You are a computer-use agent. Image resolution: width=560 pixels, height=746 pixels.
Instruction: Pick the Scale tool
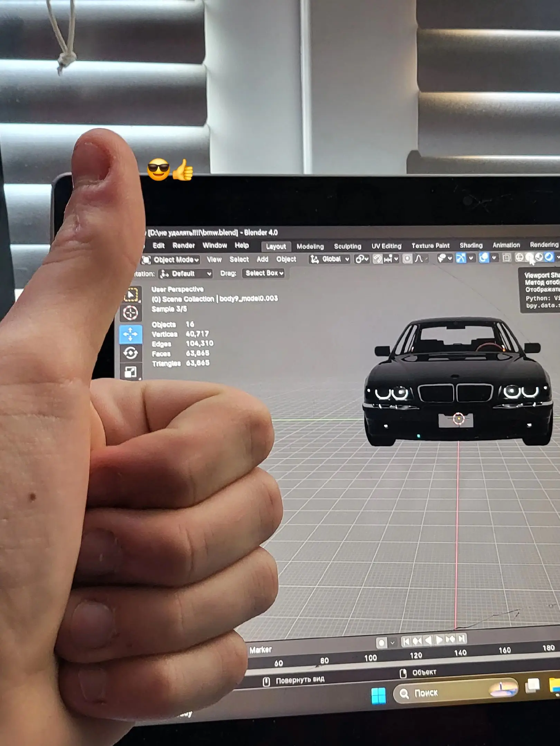click(x=131, y=372)
